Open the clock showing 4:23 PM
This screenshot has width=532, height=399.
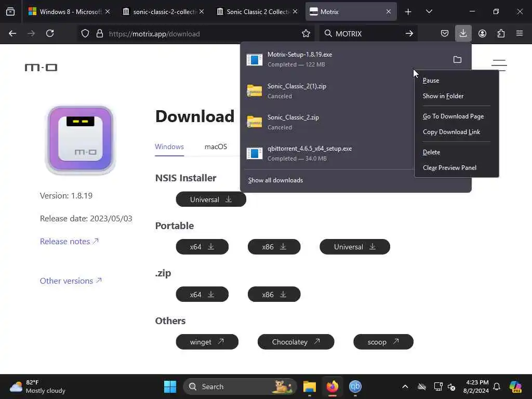pyautogui.click(x=476, y=387)
